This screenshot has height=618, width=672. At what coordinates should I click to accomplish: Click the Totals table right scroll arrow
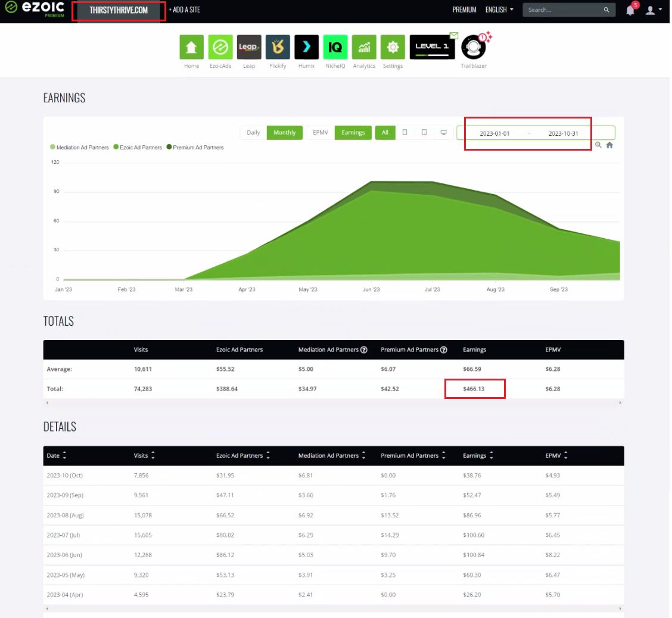coord(620,403)
